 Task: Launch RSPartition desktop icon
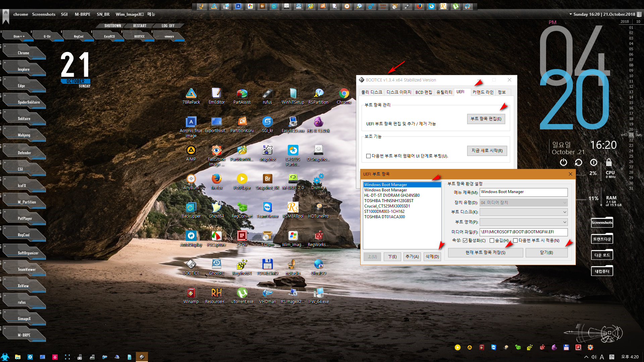click(318, 96)
